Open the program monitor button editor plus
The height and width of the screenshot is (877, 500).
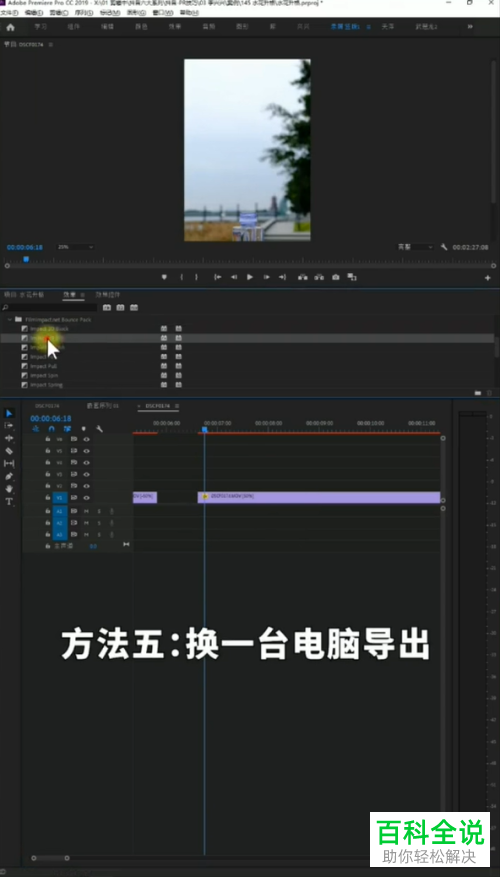pyautogui.click(x=487, y=277)
